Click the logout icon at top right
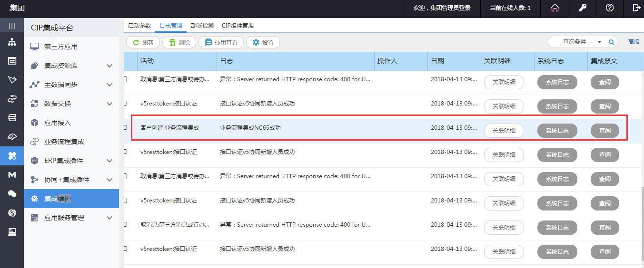 636,8
